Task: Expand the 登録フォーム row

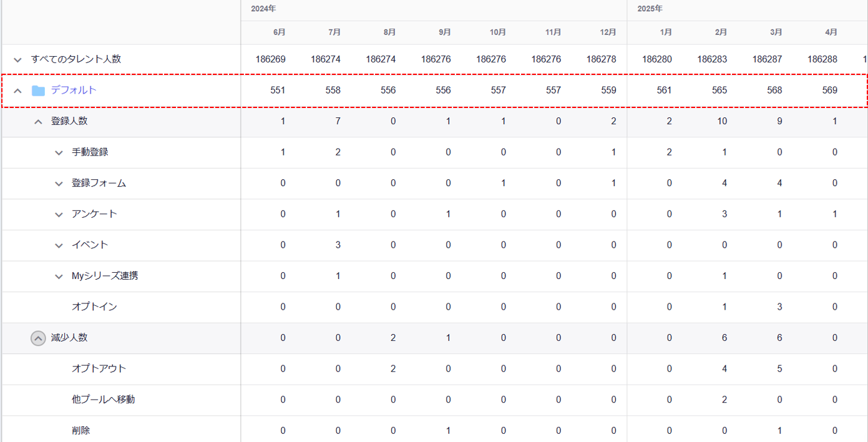Action: (x=59, y=184)
